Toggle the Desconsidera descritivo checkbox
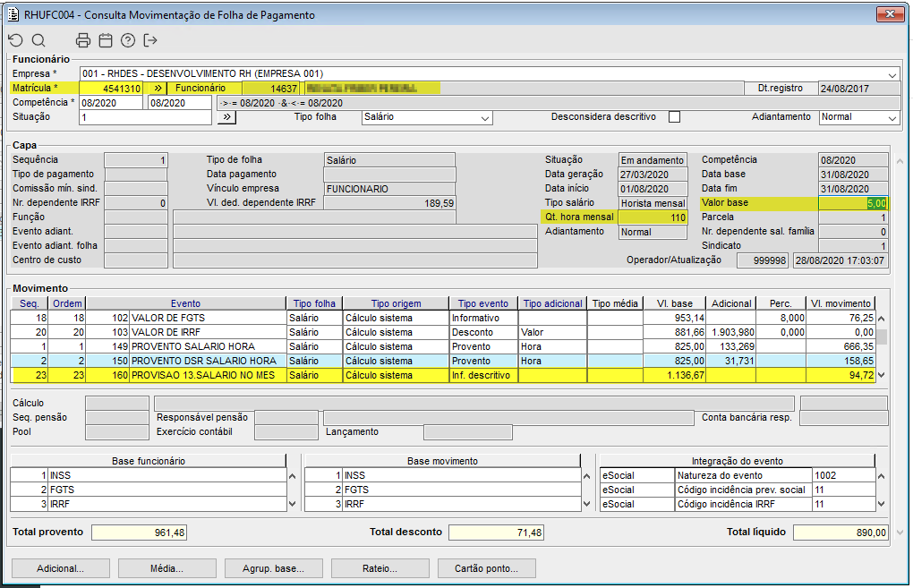 click(675, 117)
